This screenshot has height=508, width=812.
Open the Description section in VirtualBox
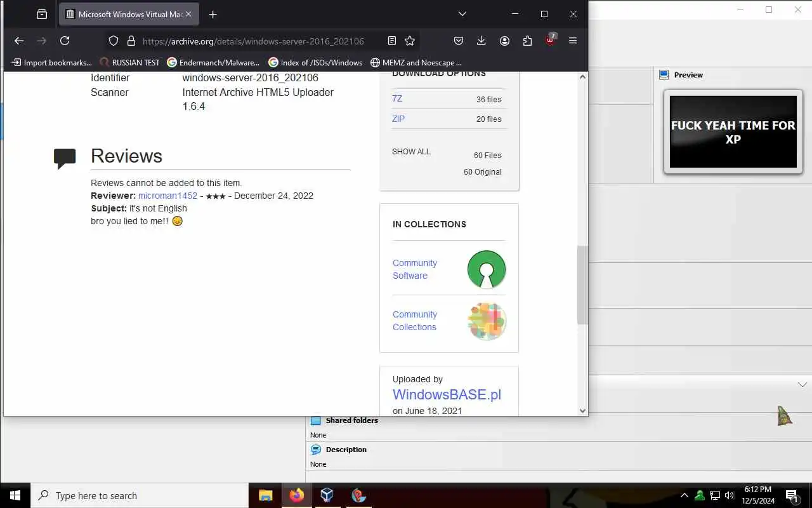(346, 450)
